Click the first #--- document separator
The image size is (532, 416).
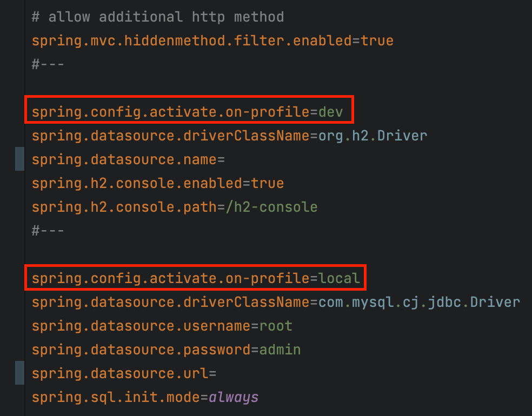click(x=48, y=64)
